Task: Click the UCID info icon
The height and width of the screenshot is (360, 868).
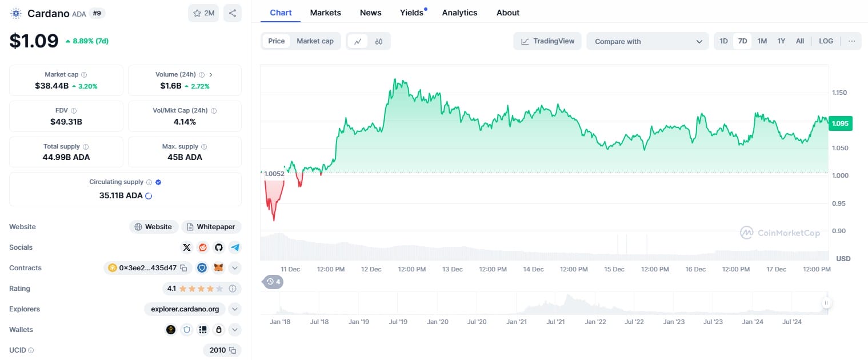Action: [x=31, y=350]
